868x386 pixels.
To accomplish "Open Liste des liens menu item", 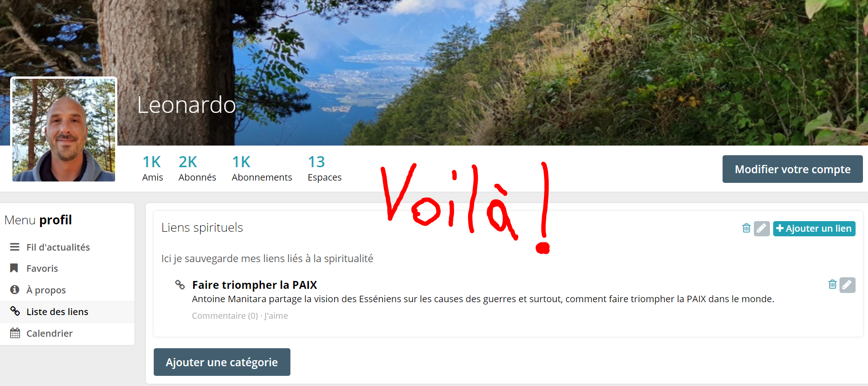I will (x=67, y=312).
